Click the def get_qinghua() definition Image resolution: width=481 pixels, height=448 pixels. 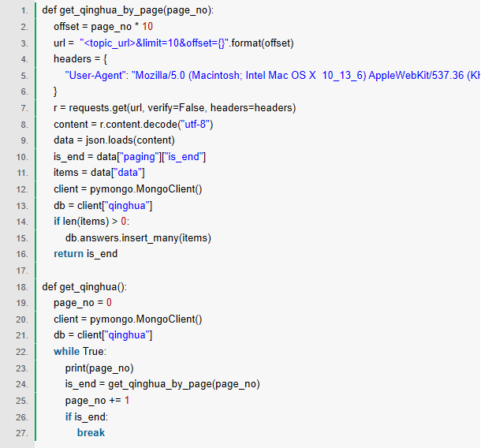pos(84,286)
